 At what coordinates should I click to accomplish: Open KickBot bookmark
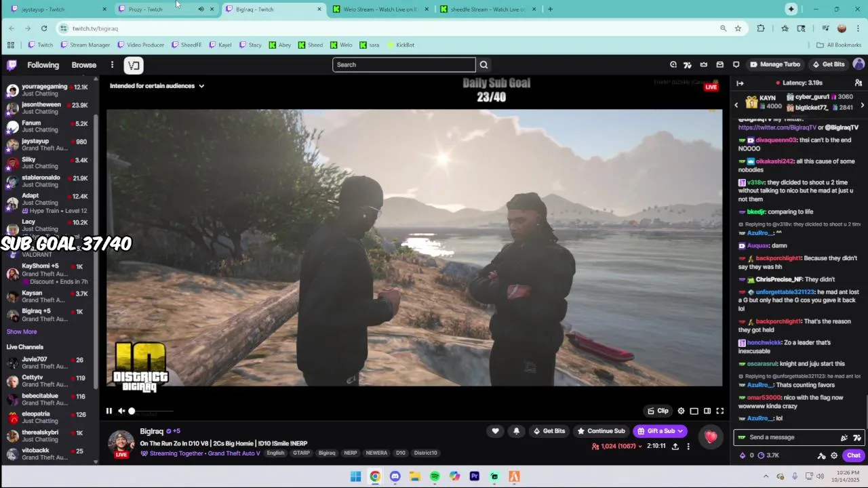[x=401, y=45]
